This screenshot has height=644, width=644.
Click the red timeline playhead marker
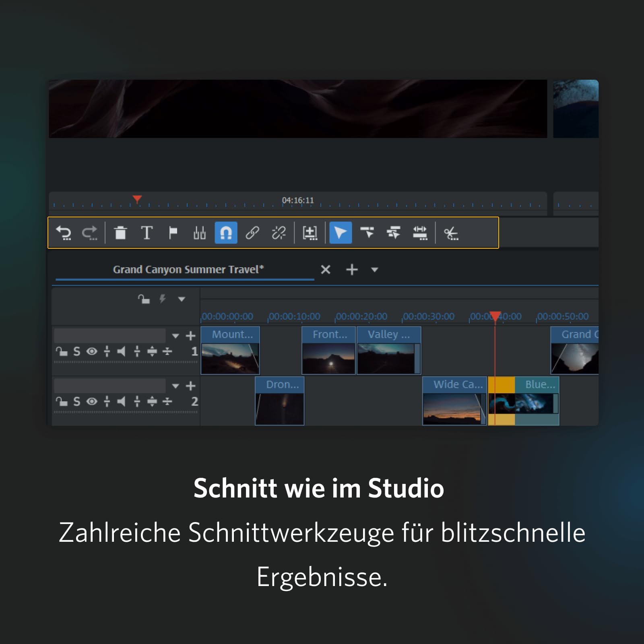pos(495,317)
